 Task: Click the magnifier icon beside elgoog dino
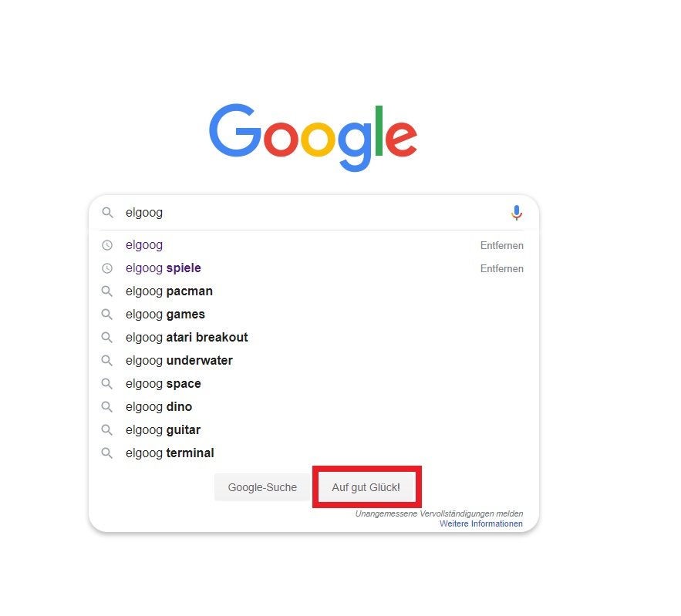106,407
